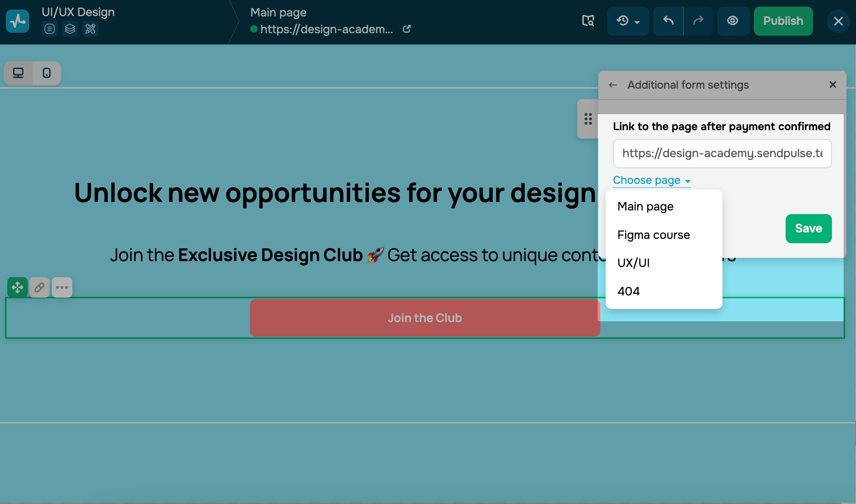Switch to desktop view mode
This screenshot has height=504, width=856.
[x=18, y=73]
